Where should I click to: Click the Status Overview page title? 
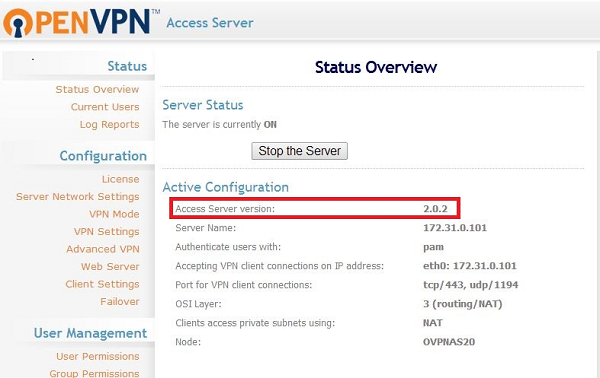(376, 68)
